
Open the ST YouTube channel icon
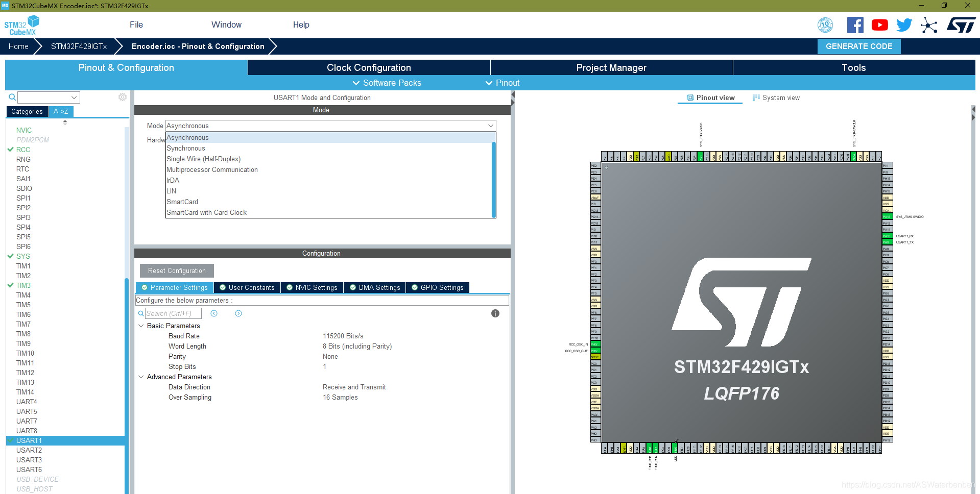[x=879, y=25]
